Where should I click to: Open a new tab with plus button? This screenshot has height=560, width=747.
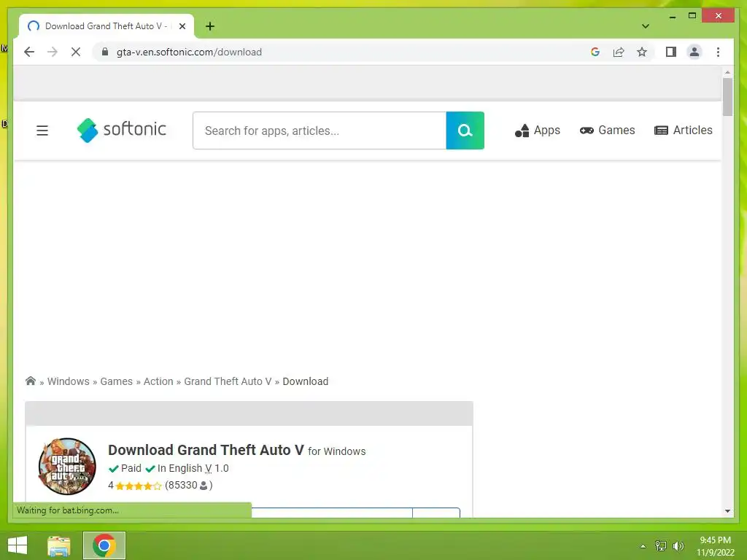210,26
